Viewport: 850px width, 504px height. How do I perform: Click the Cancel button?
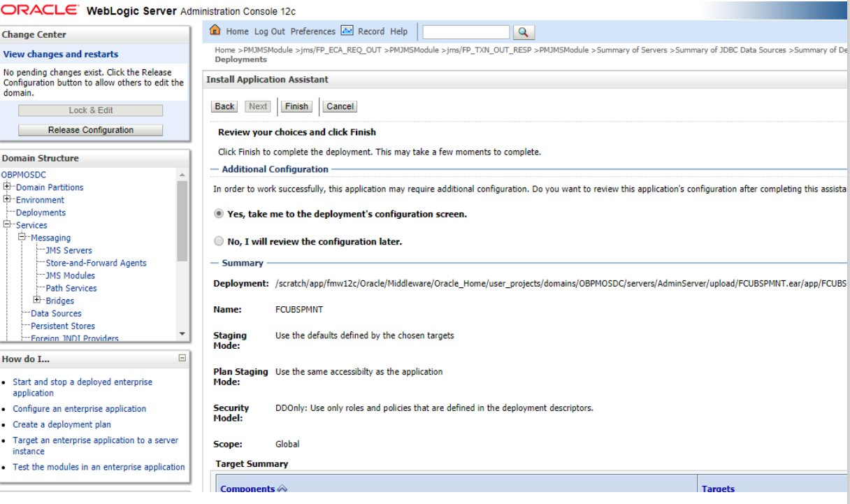coord(340,106)
